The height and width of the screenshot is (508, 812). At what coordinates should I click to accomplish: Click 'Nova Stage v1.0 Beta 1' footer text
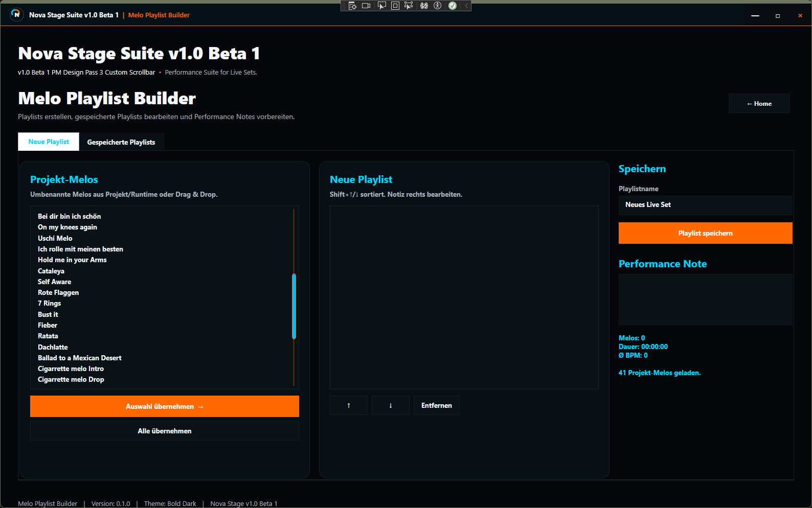pos(244,503)
